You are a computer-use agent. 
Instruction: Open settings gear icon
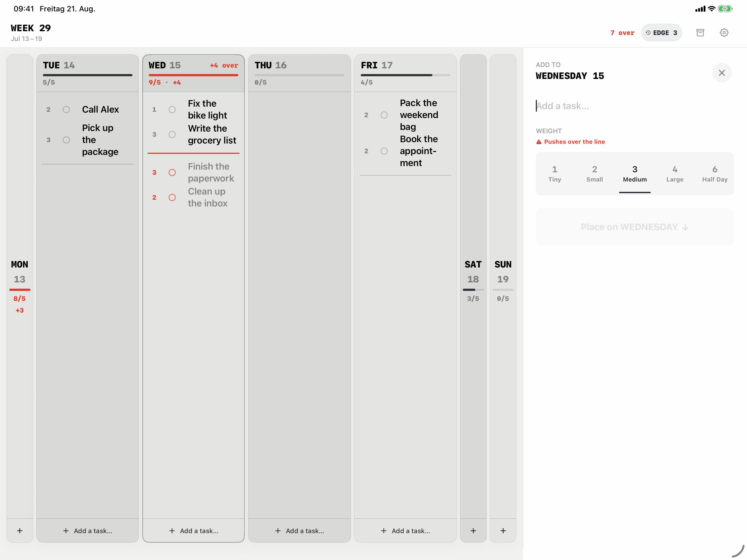pyautogui.click(x=724, y=33)
